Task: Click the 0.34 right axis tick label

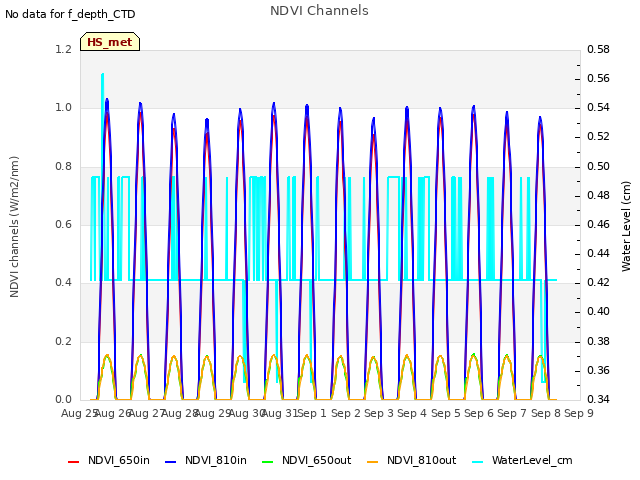Action: (x=598, y=399)
